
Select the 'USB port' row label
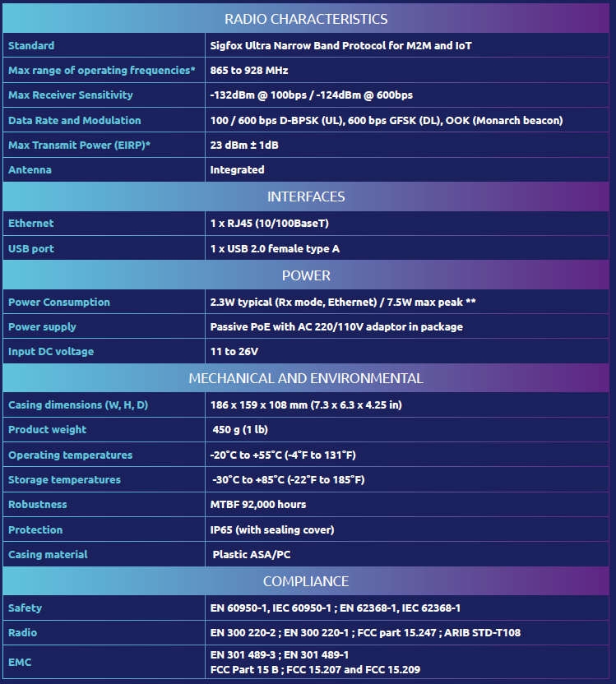coord(31,248)
